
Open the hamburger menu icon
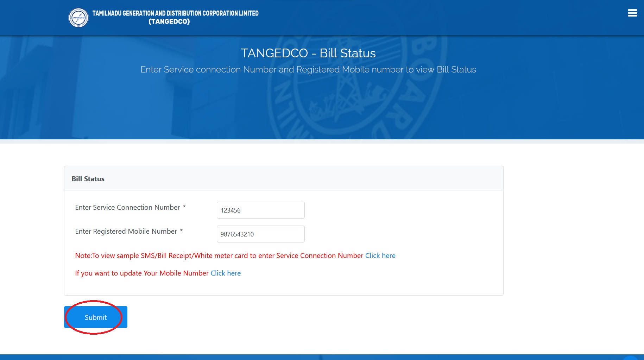pos(632,13)
